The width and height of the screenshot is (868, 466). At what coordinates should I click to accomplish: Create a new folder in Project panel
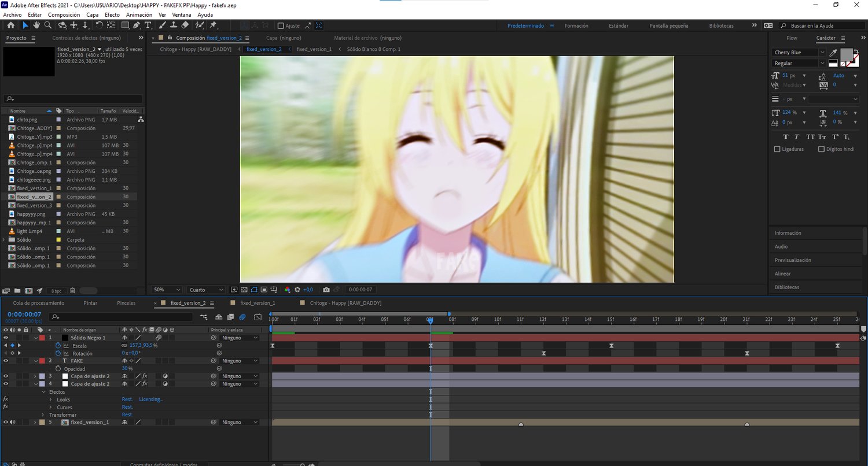[17, 290]
